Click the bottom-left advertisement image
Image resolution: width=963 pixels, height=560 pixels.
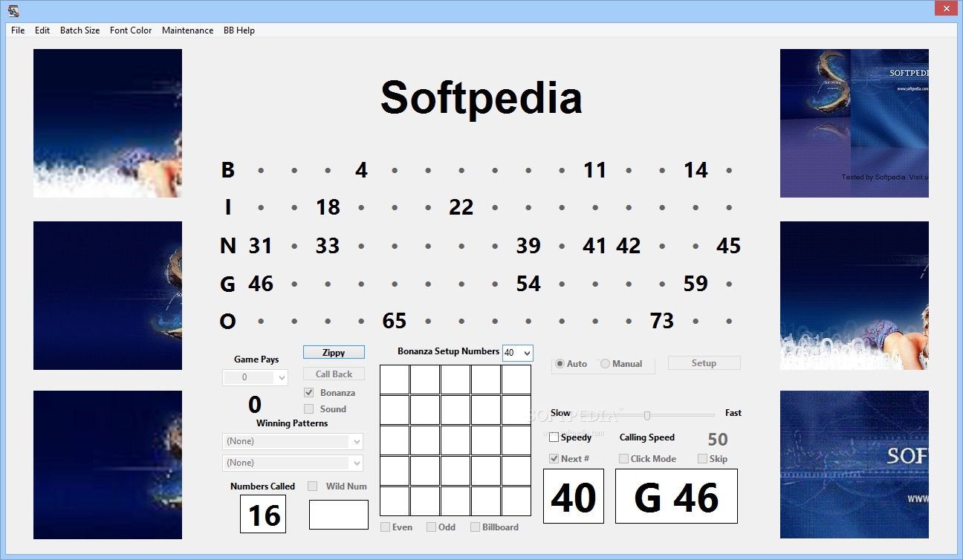[108, 465]
